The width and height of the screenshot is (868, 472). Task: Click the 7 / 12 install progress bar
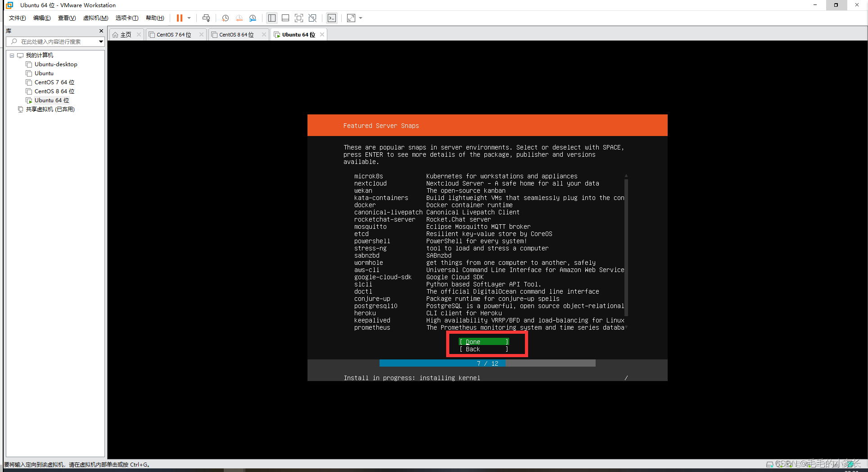[x=488, y=363]
